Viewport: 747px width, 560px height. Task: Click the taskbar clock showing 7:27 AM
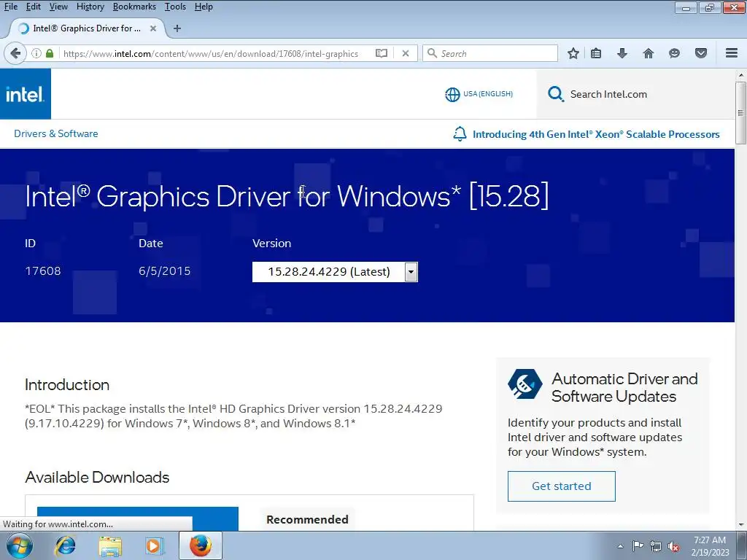pos(710,545)
